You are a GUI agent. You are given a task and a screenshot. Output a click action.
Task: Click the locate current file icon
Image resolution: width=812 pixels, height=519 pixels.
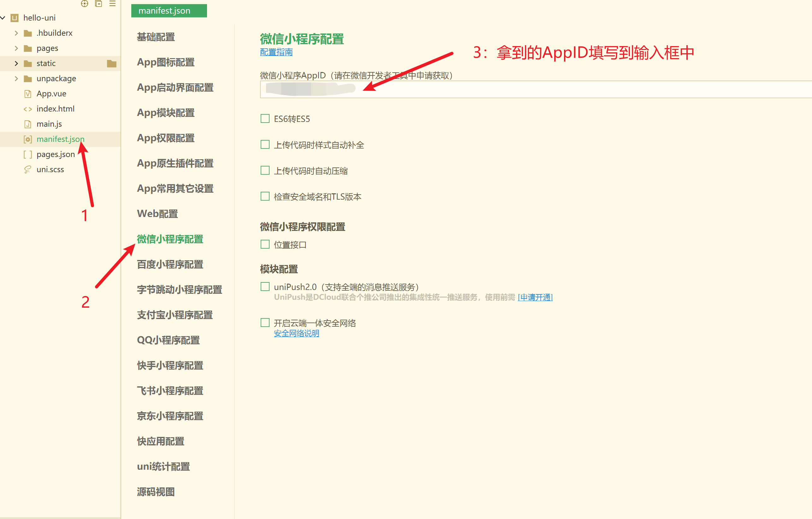(85, 4)
